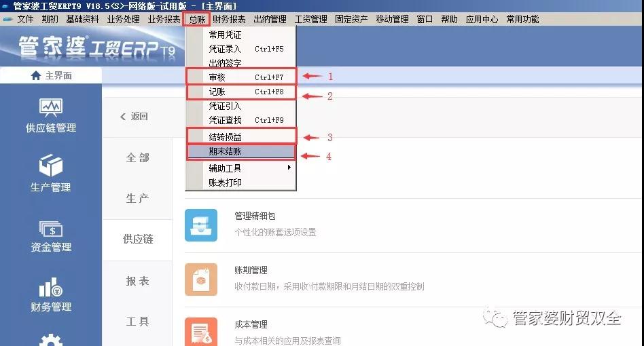644x346 pixels.
Task: Switch to the 供应链 category tab
Action: pyautogui.click(x=137, y=239)
